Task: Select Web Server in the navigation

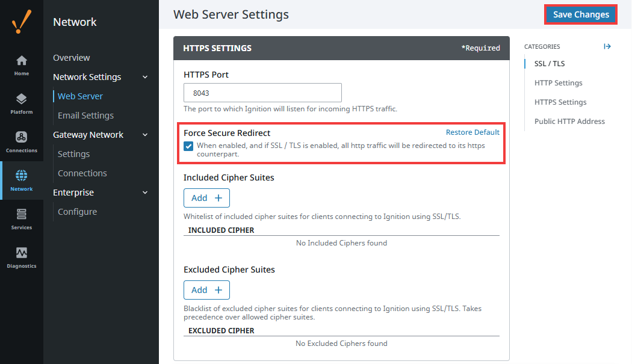Action: point(80,96)
